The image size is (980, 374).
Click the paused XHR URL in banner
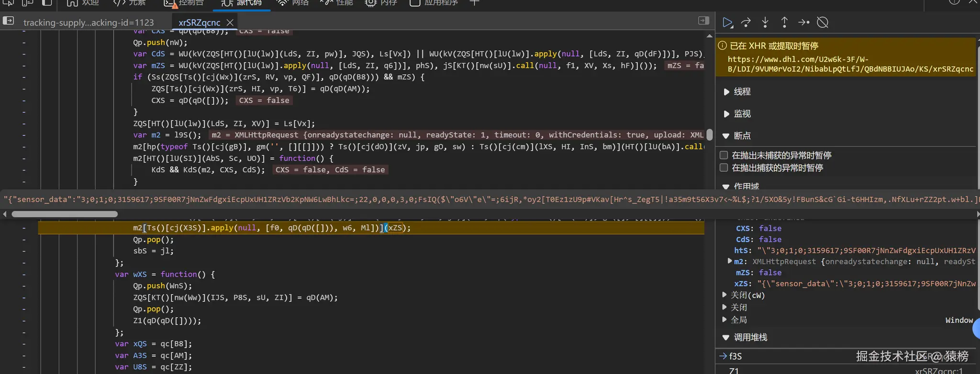coord(850,64)
